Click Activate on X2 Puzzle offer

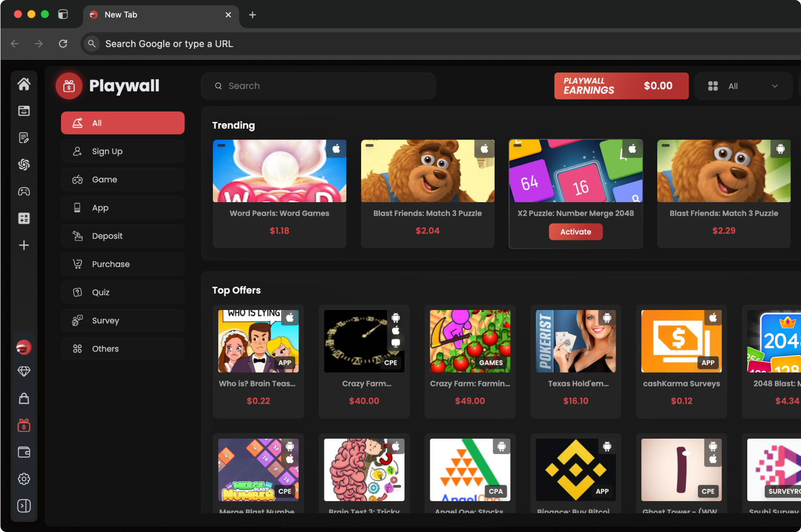pyautogui.click(x=575, y=232)
